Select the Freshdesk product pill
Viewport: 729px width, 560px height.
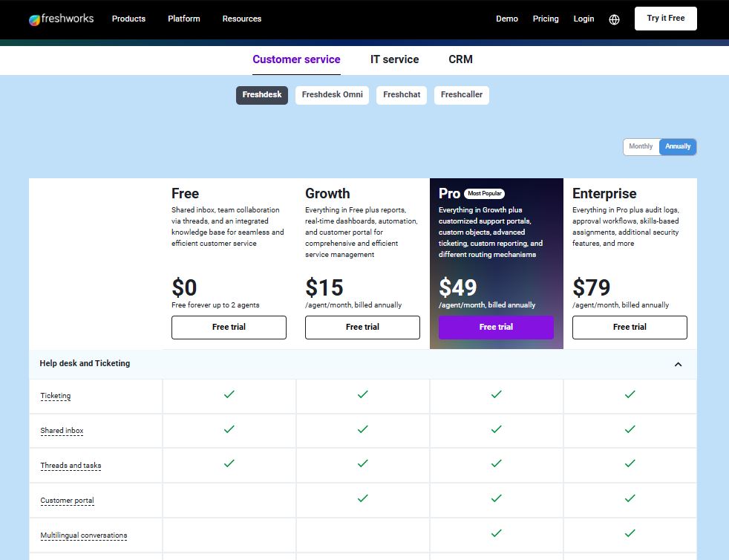click(x=262, y=95)
